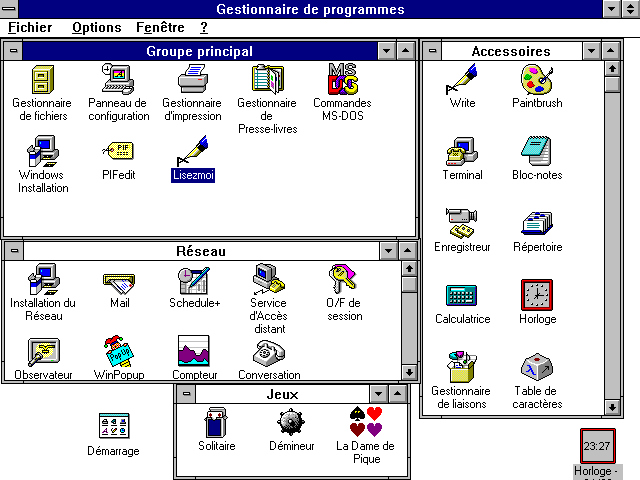640x480 pixels.
Task: Select the Schedule+ icon
Action: pyautogui.click(x=194, y=280)
